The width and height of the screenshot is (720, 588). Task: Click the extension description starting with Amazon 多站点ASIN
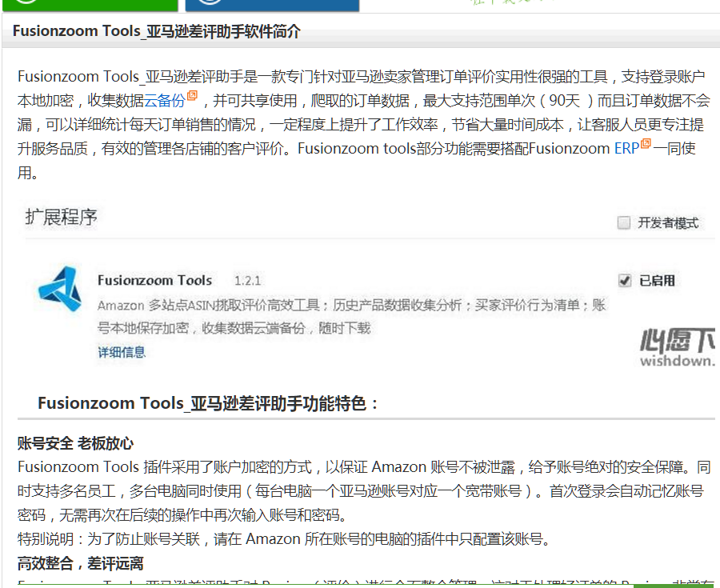[352, 317]
